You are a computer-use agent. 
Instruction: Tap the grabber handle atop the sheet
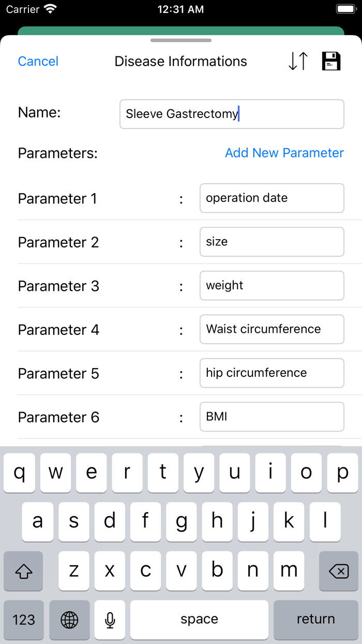pyautogui.click(x=181, y=40)
